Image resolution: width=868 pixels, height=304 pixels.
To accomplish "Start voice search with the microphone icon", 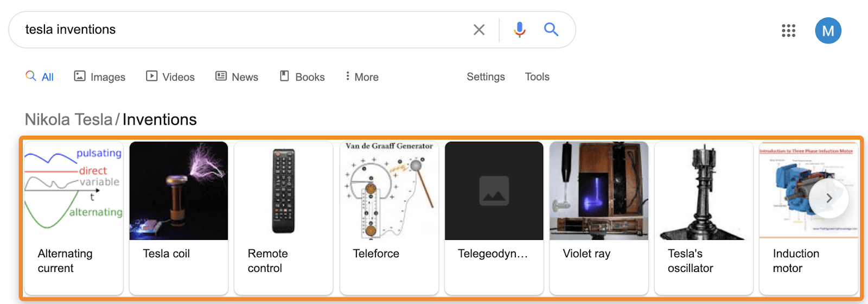I will point(519,30).
